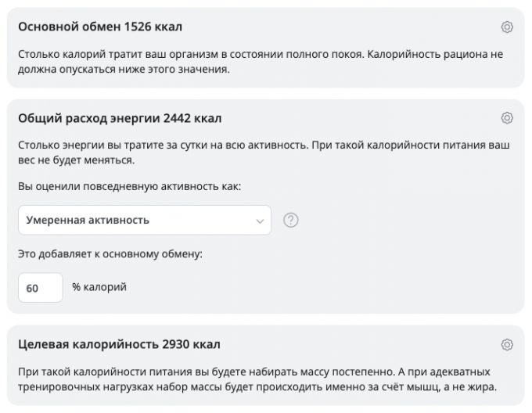Click gear icon beside Общий расход энергии

click(506, 118)
